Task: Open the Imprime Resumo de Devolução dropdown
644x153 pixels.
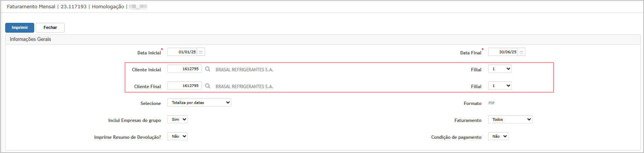Action: pos(178,136)
